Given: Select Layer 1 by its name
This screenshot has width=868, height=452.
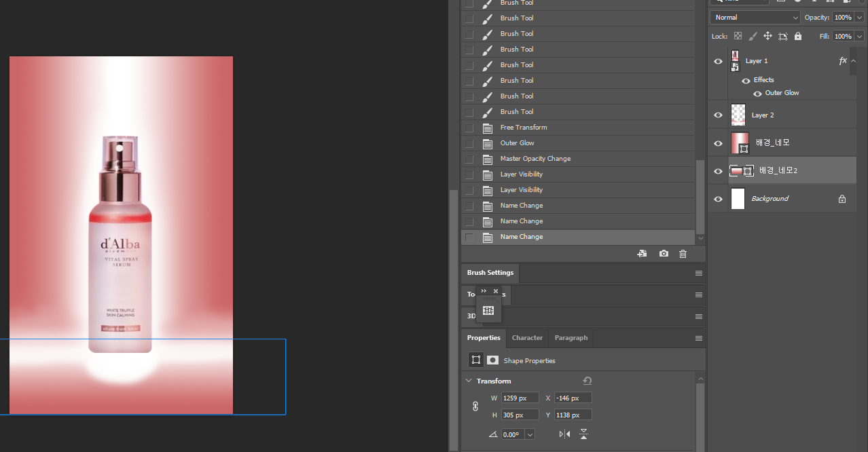Looking at the screenshot, I should pyautogui.click(x=757, y=61).
